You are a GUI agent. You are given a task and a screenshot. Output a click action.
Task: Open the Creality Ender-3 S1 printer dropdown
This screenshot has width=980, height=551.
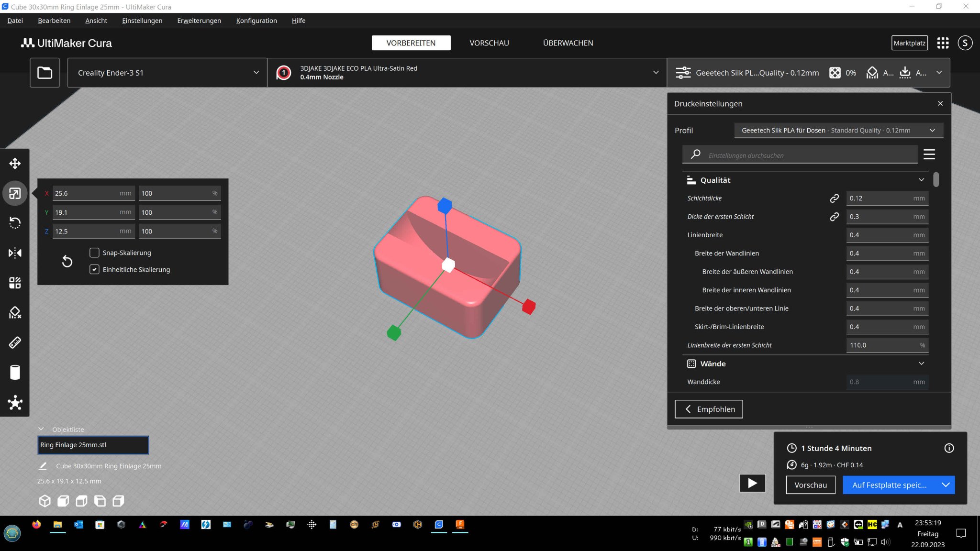click(x=167, y=73)
